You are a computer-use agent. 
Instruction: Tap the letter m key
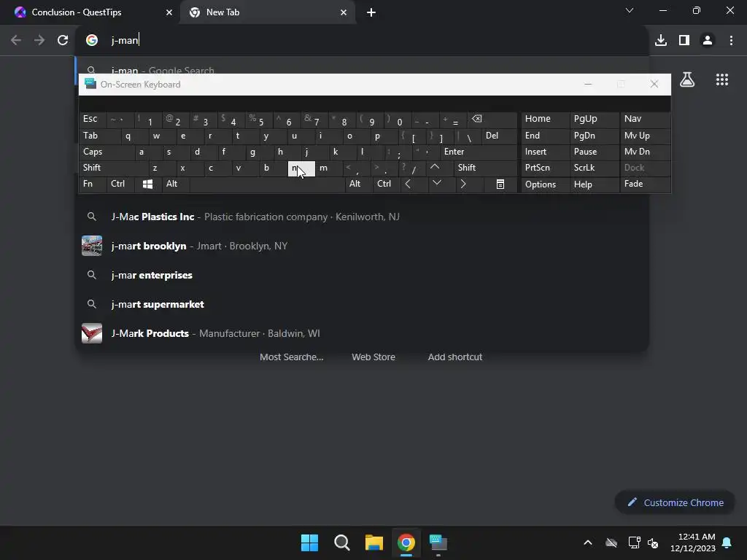tap(329, 168)
